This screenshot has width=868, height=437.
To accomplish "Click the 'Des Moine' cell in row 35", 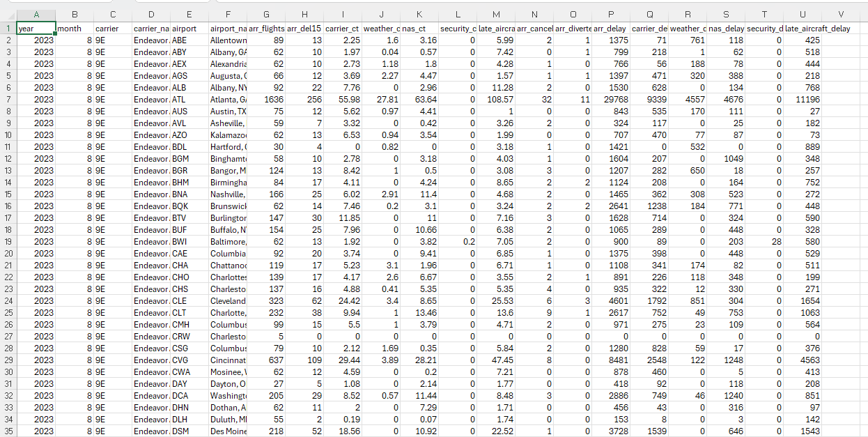I will (227, 431).
